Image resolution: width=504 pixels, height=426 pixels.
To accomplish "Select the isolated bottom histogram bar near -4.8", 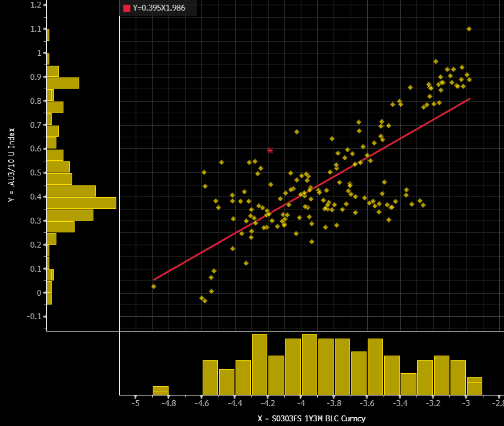I will [160, 390].
